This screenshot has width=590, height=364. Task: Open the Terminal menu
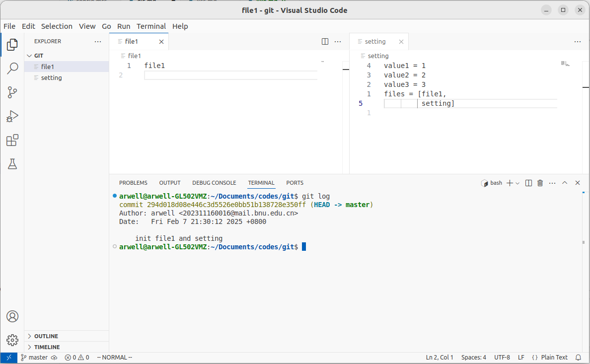[151, 26]
